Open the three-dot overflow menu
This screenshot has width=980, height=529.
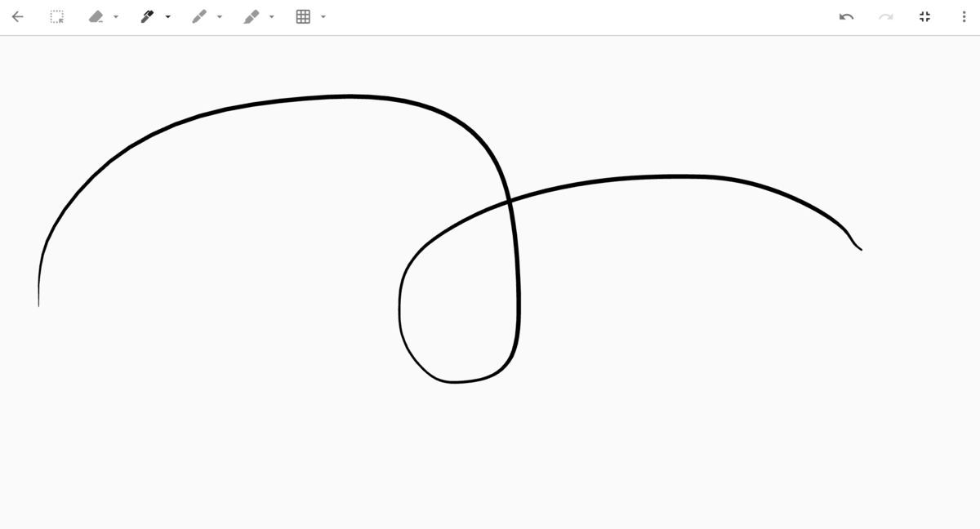pyautogui.click(x=964, y=16)
